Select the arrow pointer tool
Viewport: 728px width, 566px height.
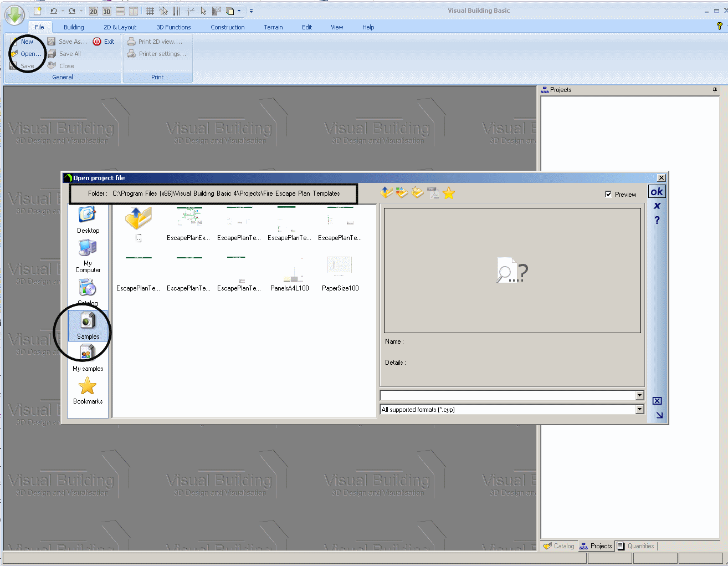[203, 11]
